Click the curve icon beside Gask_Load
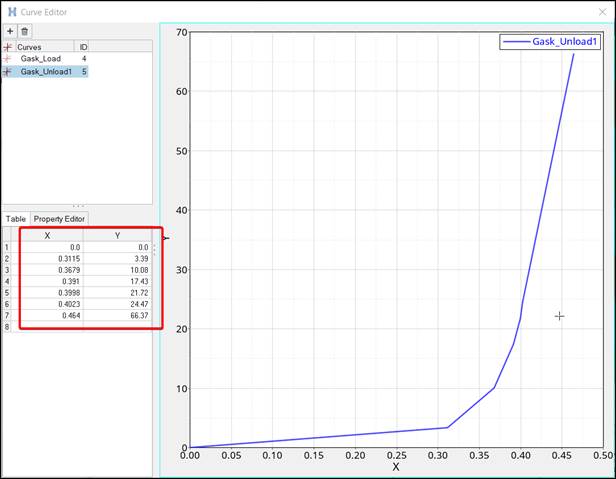Screen dimensions: 616x479 click(x=8, y=59)
